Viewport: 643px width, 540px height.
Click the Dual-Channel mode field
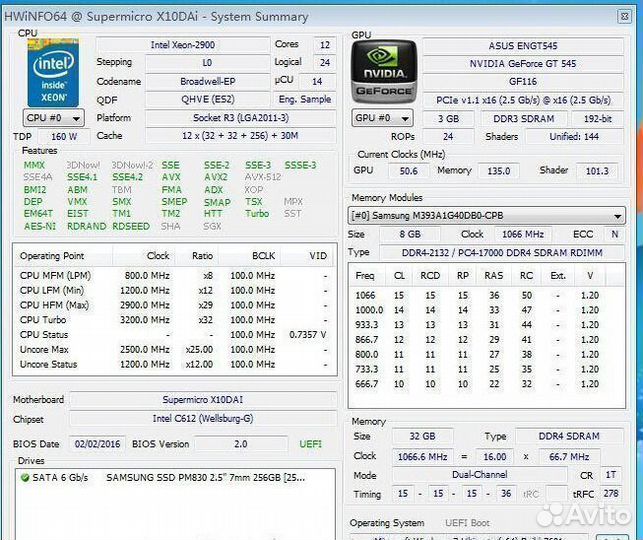click(479, 475)
